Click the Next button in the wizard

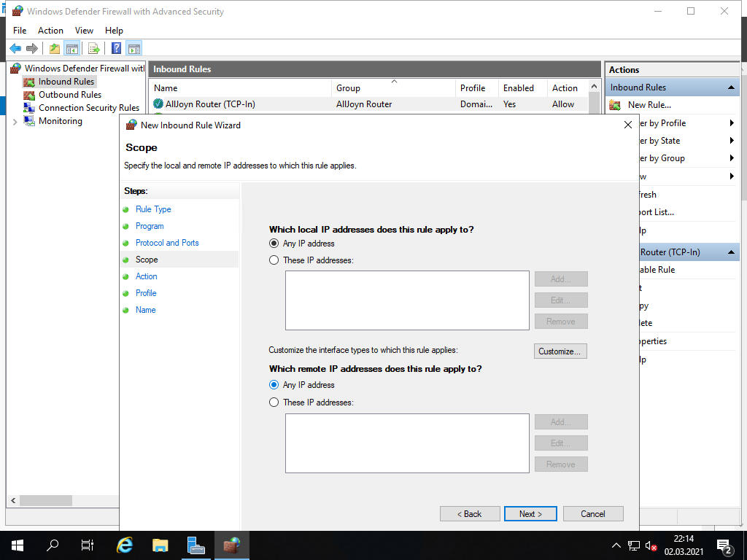[530, 514]
